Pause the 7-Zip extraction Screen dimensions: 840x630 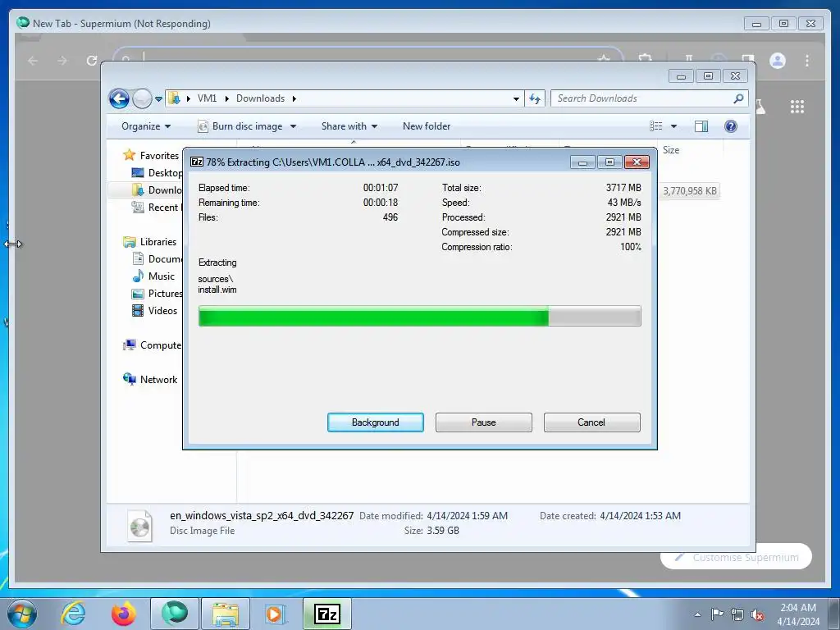point(483,422)
